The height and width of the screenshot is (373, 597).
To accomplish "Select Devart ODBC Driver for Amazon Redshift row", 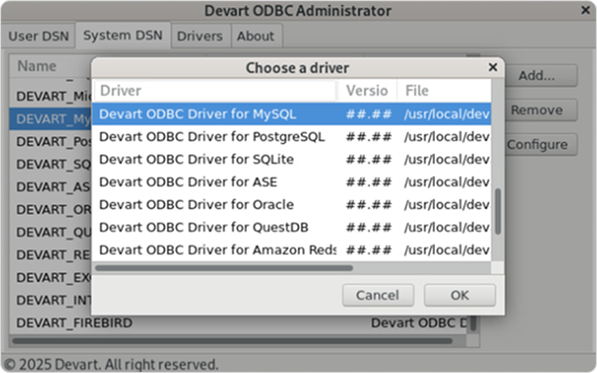I will [292, 250].
